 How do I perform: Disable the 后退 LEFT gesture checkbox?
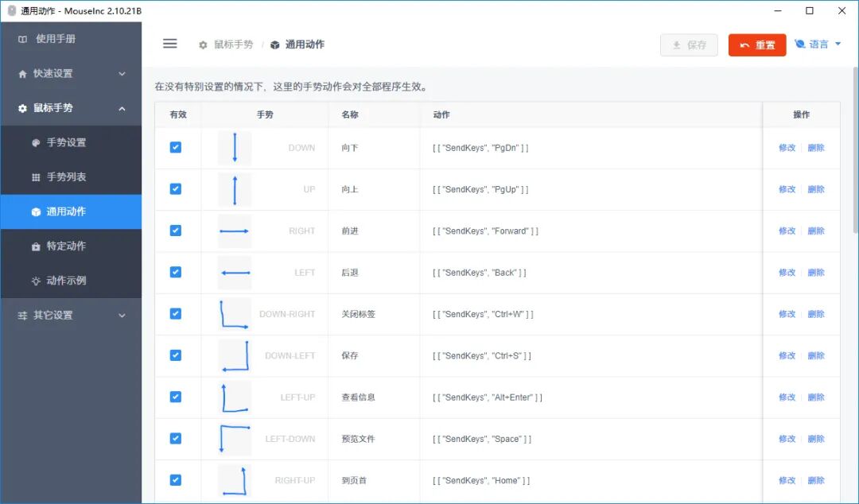(x=175, y=272)
